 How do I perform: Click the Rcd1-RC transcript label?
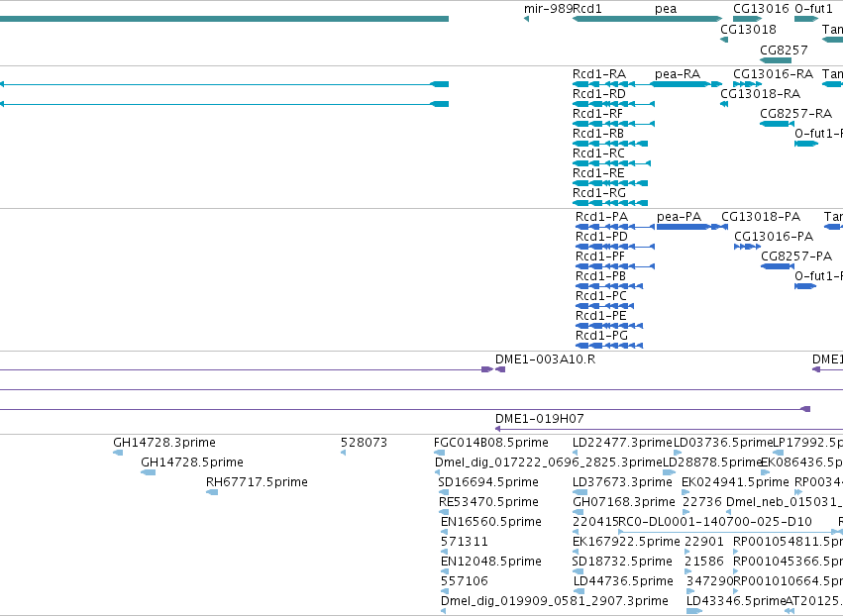(x=598, y=154)
